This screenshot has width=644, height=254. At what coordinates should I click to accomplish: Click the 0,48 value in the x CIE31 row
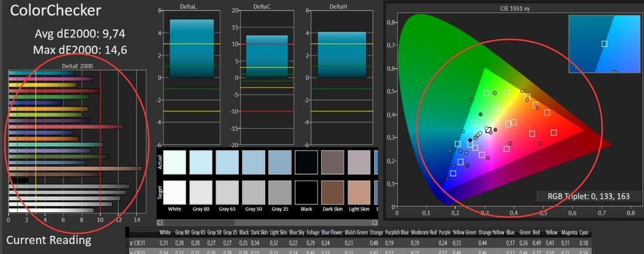[374, 243]
